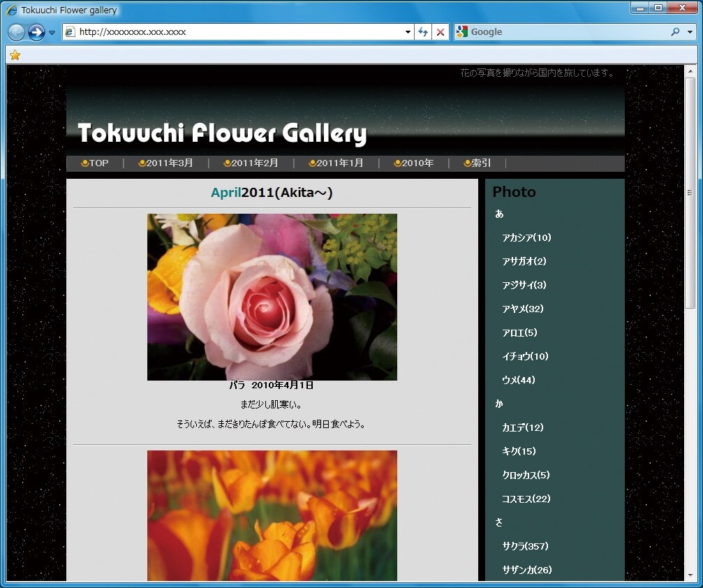This screenshot has height=588, width=703.
Task: Open the アヤメ(32) photo category
Action: click(523, 309)
